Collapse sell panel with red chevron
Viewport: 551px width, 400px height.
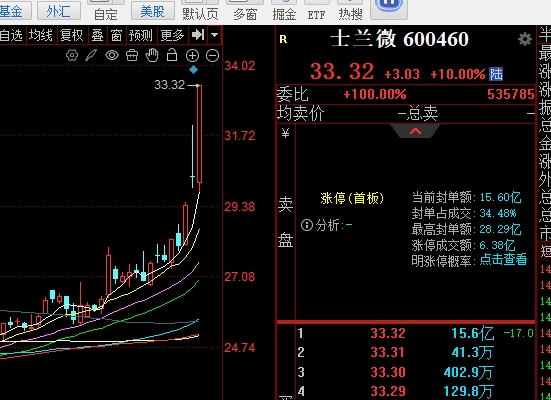point(415,131)
